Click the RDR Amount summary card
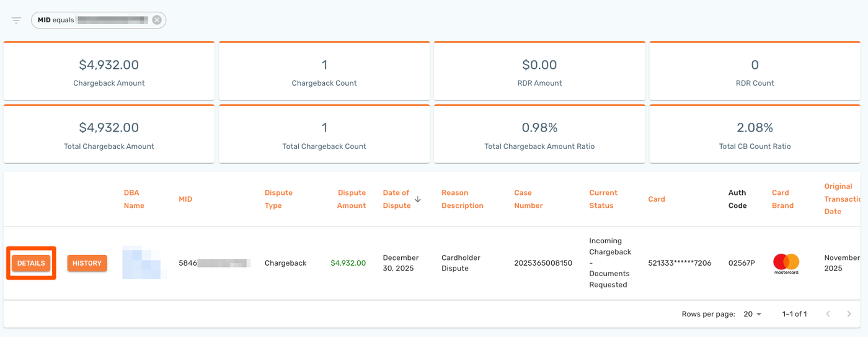This screenshot has height=337, width=868. click(x=539, y=71)
